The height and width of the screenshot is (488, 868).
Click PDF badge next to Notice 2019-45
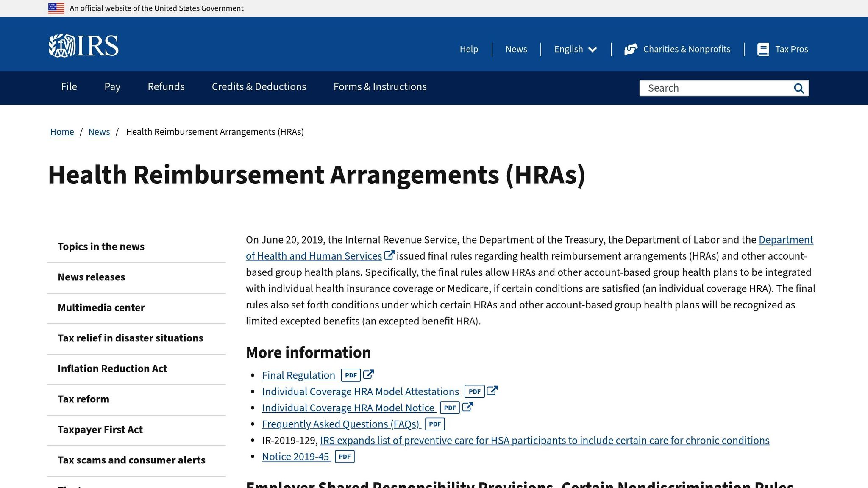click(x=345, y=457)
